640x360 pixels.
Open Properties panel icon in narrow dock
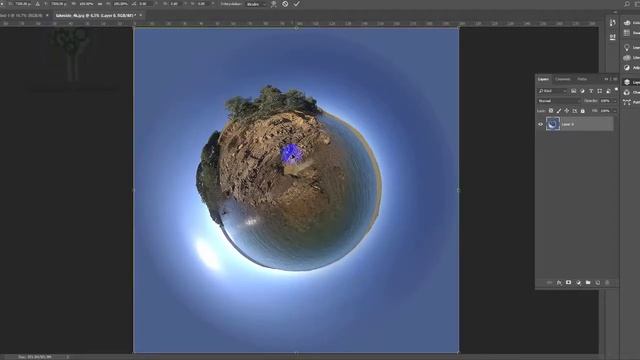click(x=613, y=37)
